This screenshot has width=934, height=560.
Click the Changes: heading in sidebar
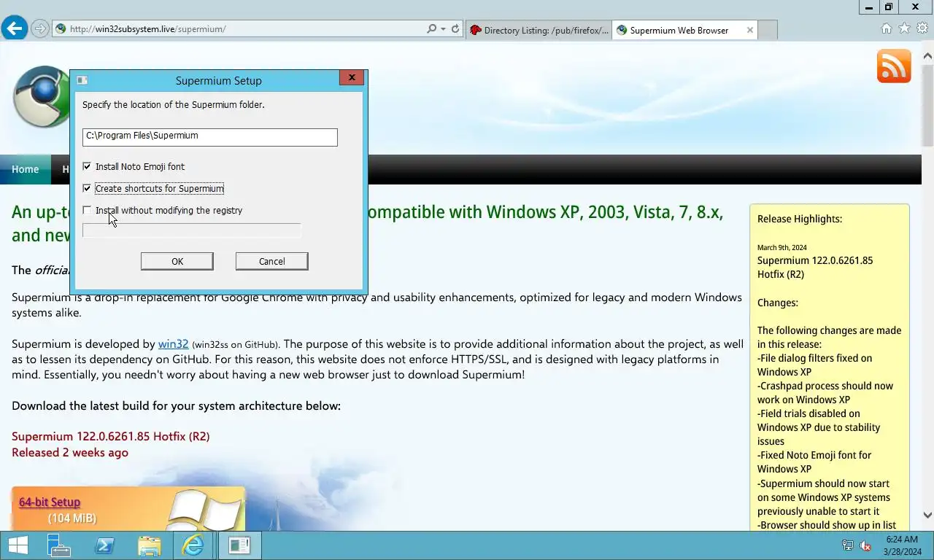[778, 303]
